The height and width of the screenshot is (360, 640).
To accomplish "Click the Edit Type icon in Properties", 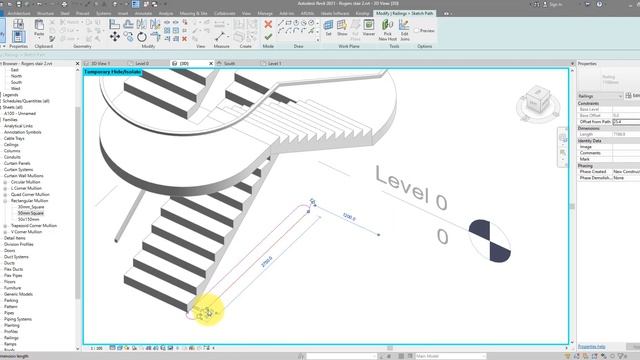I will click(628, 96).
